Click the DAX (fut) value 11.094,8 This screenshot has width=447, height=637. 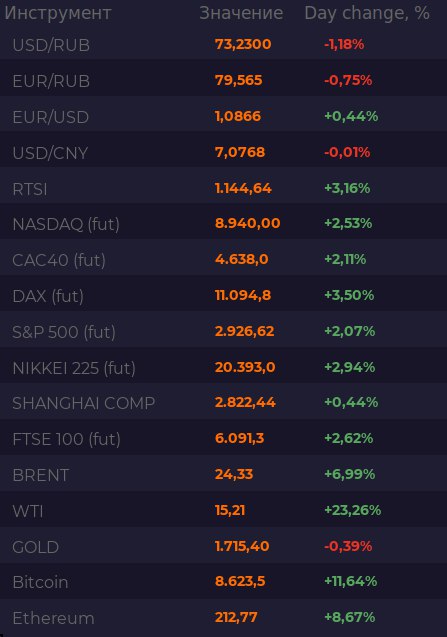pos(243,295)
